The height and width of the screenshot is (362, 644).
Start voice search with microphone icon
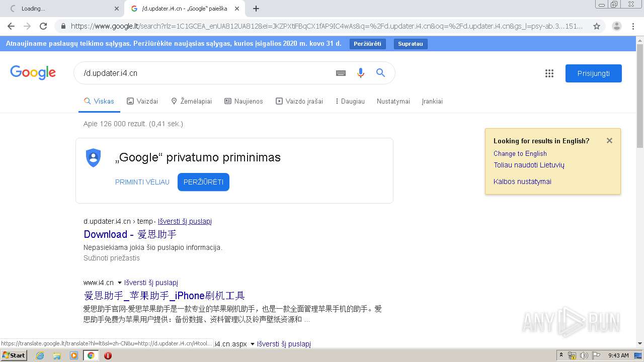(x=360, y=73)
